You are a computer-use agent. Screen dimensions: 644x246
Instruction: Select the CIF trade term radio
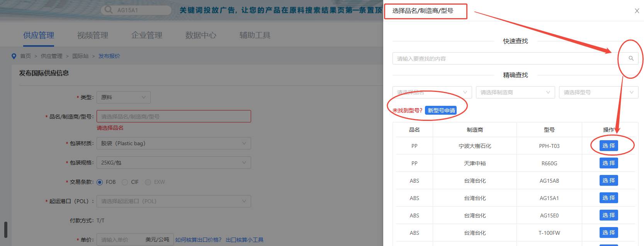tap(125, 182)
